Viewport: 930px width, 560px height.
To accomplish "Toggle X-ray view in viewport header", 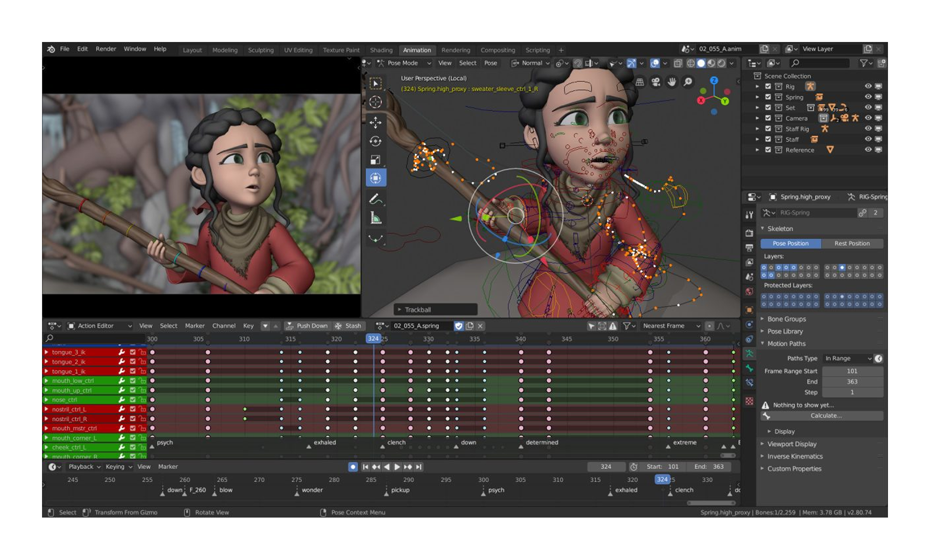I will coord(678,63).
